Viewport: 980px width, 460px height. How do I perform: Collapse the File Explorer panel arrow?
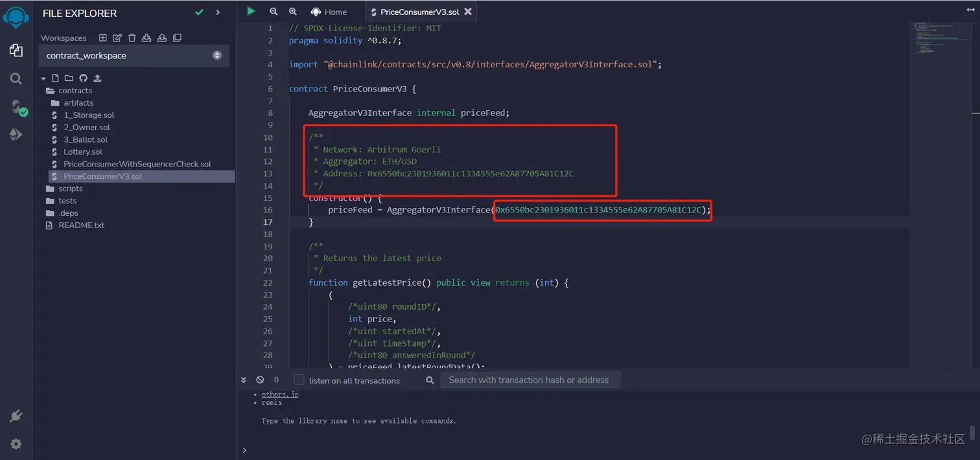218,12
